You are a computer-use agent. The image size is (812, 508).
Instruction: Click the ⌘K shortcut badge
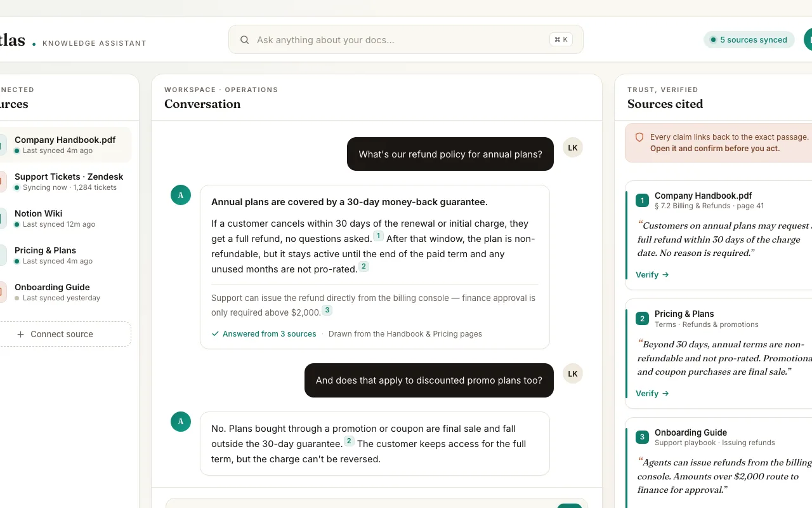click(x=561, y=39)
